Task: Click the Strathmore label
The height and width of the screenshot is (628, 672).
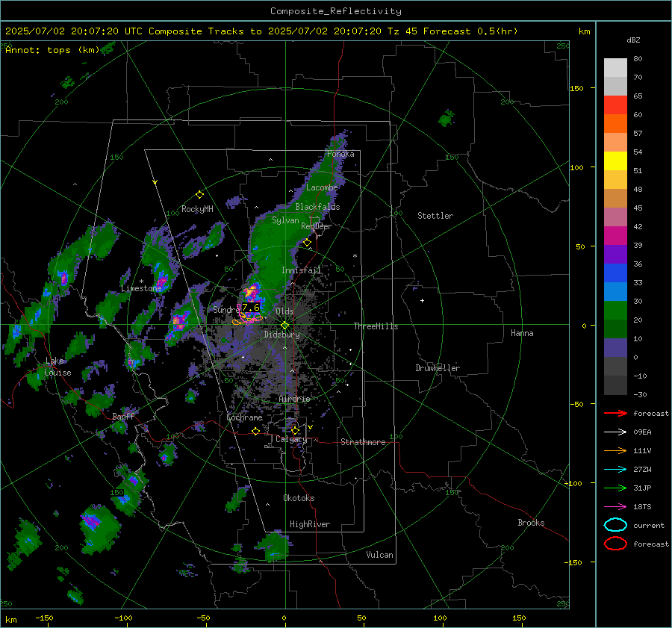Action: [363, 442]
